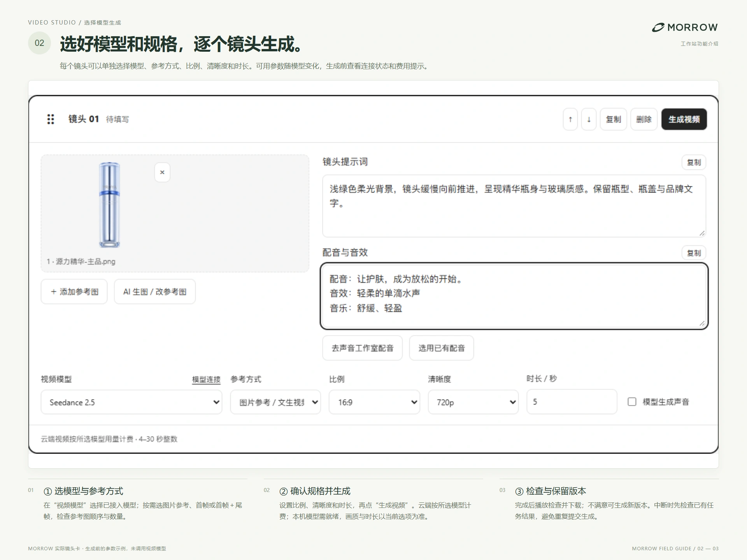
Task: Expand the 参考方式 dropdown
Action: tap(275, 402)
